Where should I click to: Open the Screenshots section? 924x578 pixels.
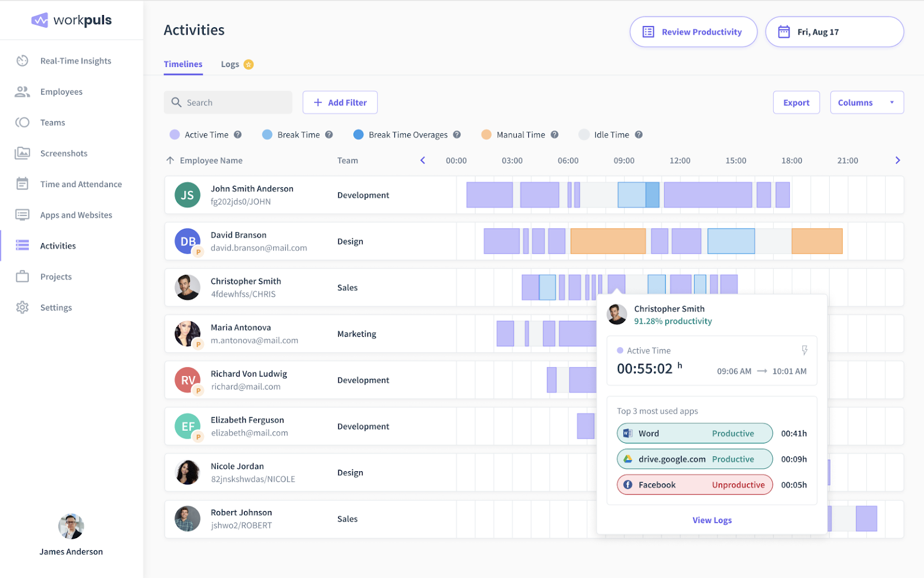(x=64, y=153)
